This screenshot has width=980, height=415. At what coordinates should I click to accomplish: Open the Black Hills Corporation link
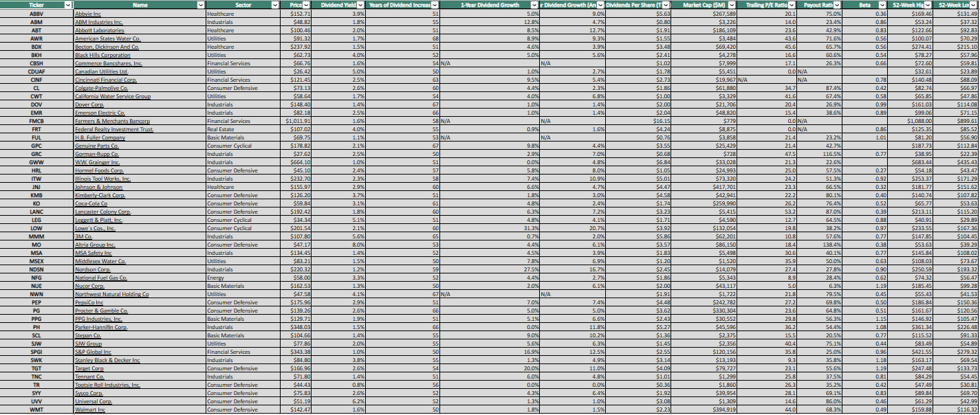[x=102, y=55]
